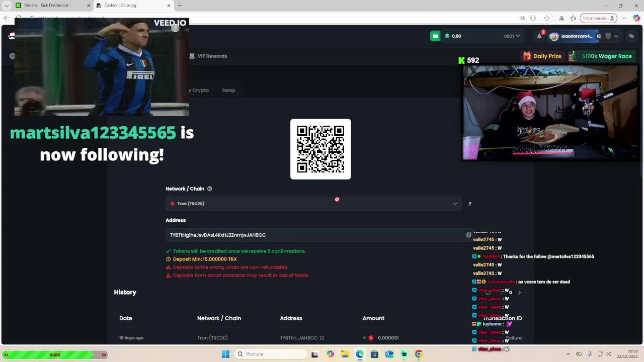Open the Swap tab
This screenshot has width=644, height=362.
point(228,90)
